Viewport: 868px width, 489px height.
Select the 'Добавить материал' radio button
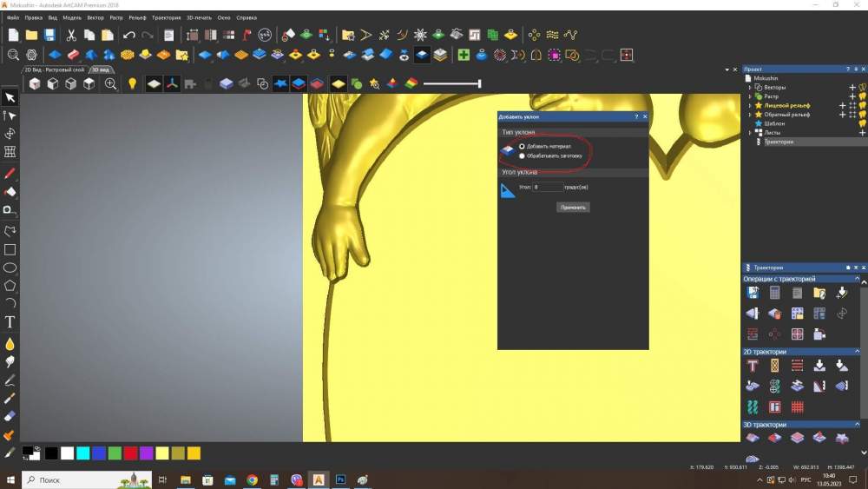pos(522,146)
